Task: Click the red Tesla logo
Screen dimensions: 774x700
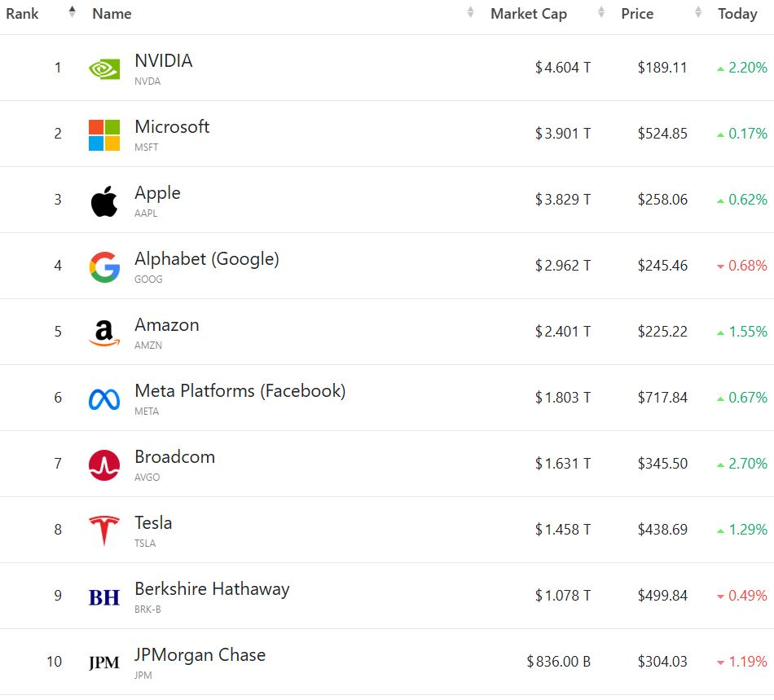Action: tap(104, 531)
